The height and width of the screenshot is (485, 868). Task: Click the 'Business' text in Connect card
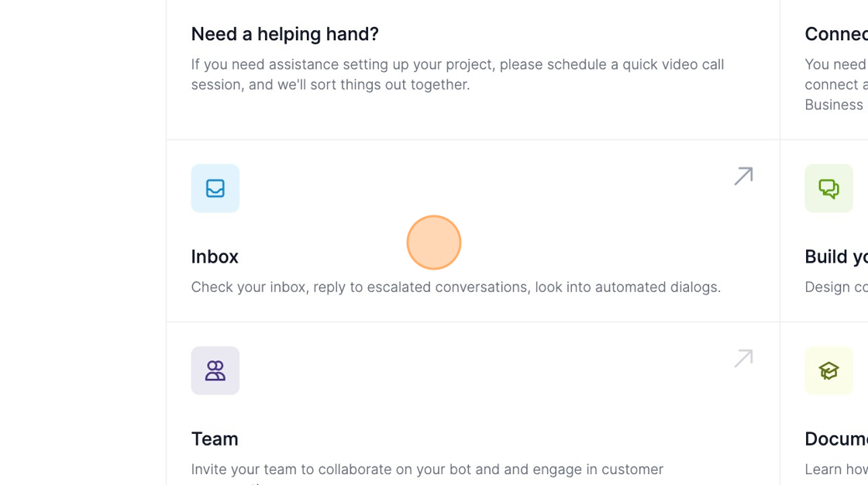[834, 105]
